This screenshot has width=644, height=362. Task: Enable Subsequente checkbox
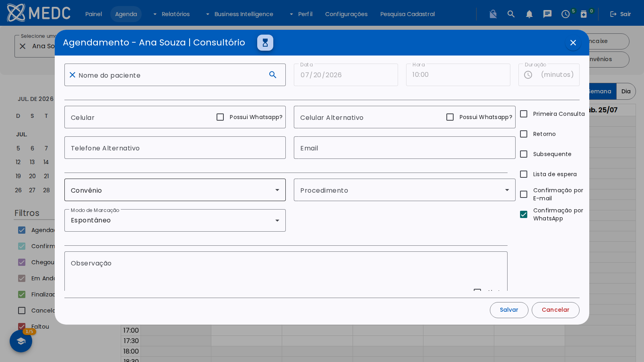point(524,154)
